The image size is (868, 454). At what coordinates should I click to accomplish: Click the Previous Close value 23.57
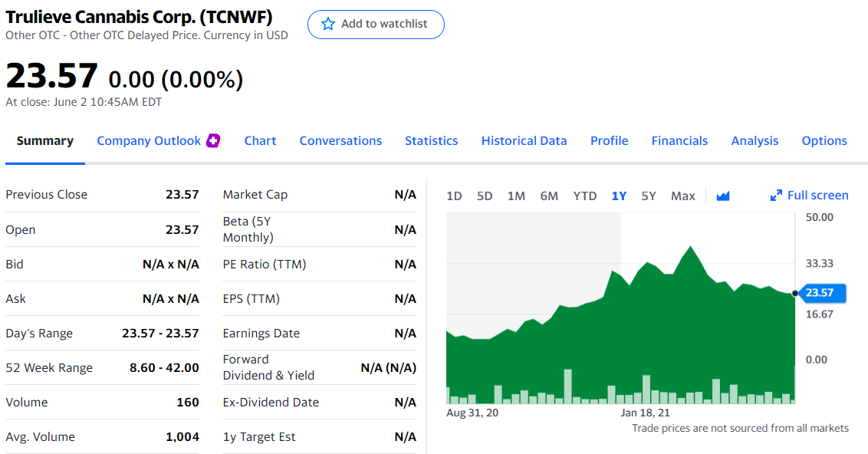click(x=182, y=194)
